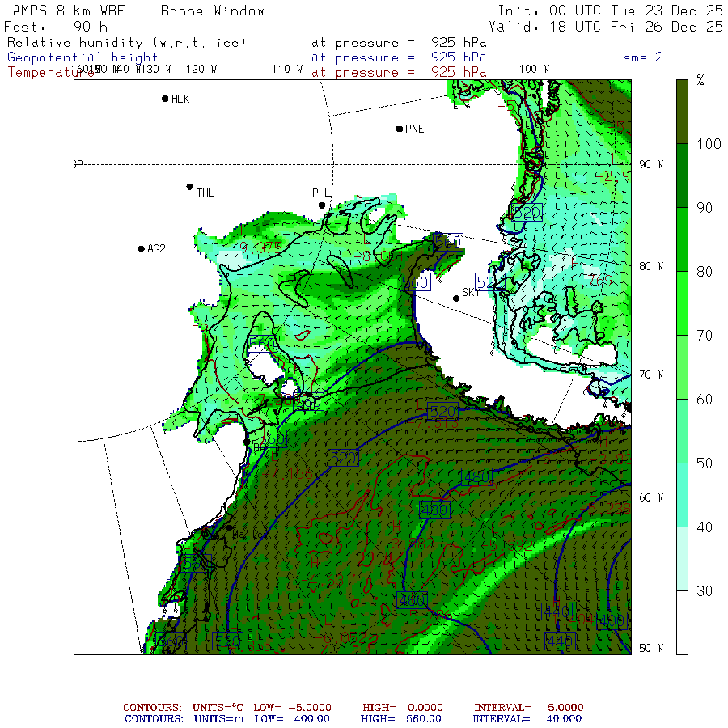Click the red 'Temperature' field label
This screenshot has height=728, width=728.
point(50,73)
